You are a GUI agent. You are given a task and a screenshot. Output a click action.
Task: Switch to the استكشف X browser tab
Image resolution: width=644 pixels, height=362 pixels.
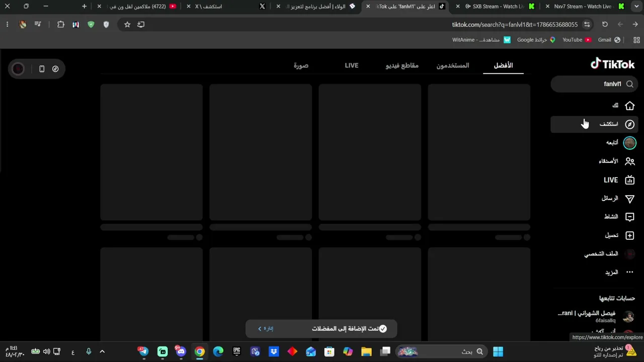click(x=226, y=7)
